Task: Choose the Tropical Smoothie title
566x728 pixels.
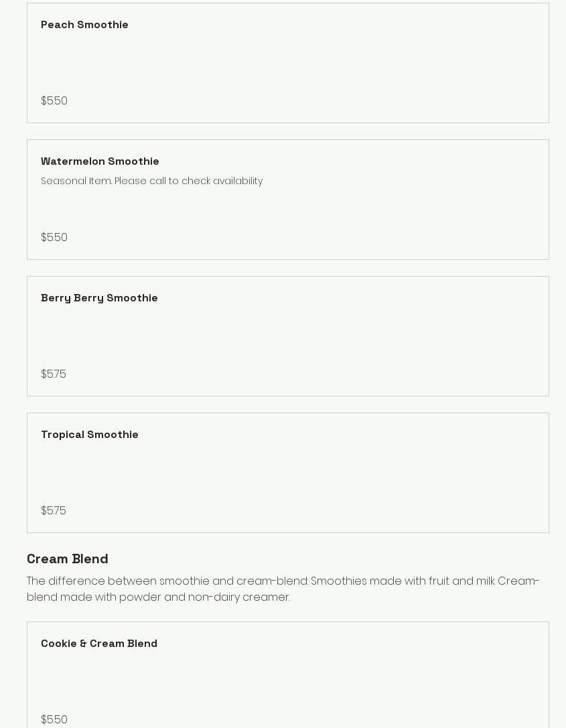Action: (x=90, y=435)
